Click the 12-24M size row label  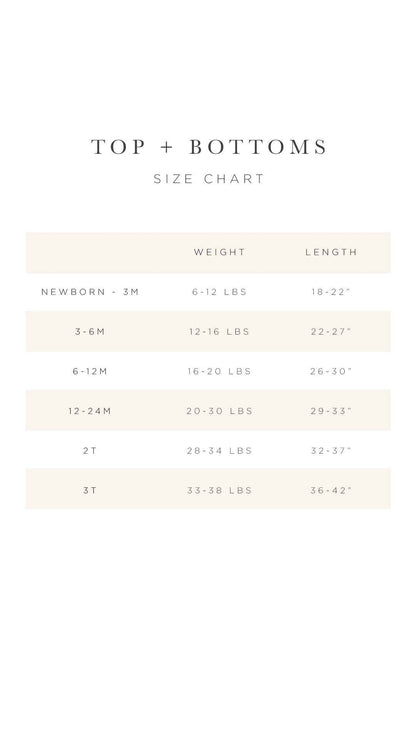coord(90,411)
